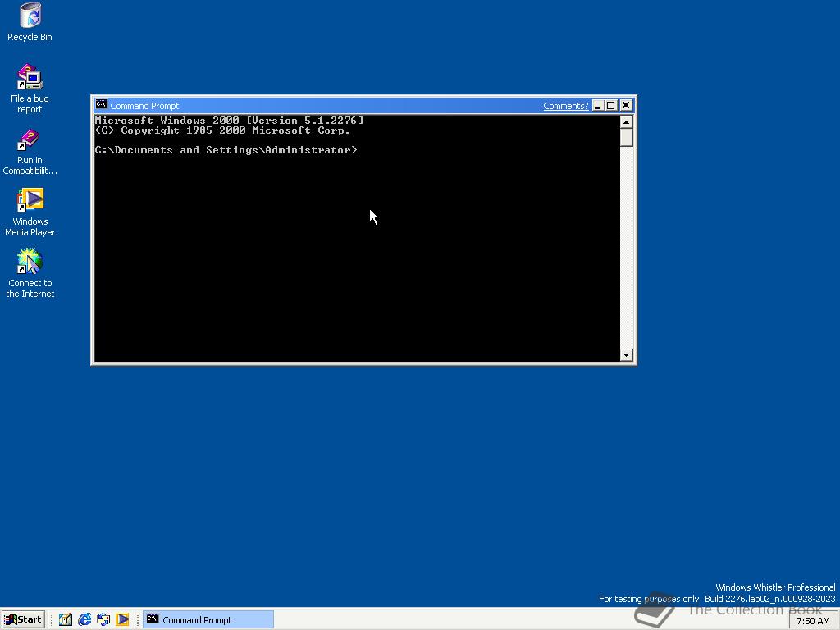Select the Run in Compatibility shortcut

tap(30, 152)
